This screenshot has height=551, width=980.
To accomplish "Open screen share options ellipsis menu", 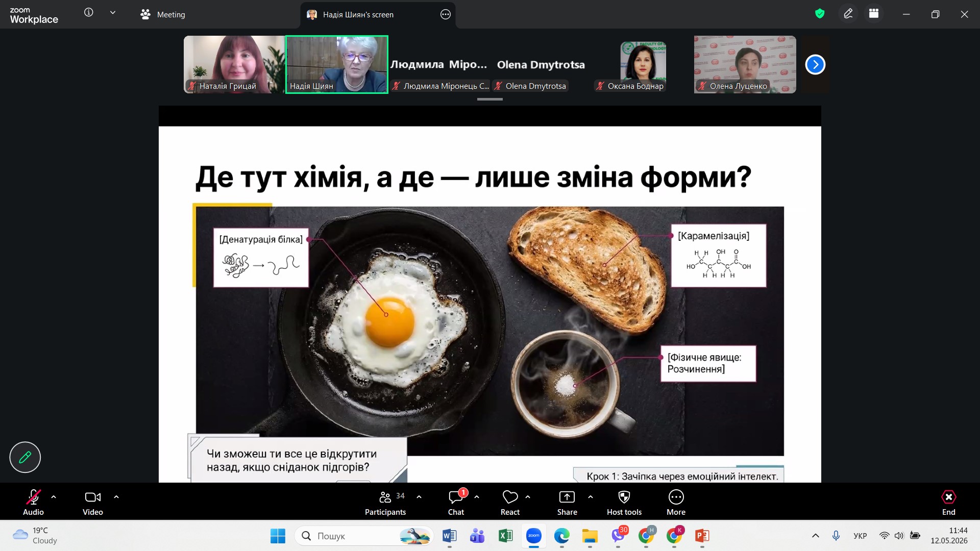I will coord(446,14).
